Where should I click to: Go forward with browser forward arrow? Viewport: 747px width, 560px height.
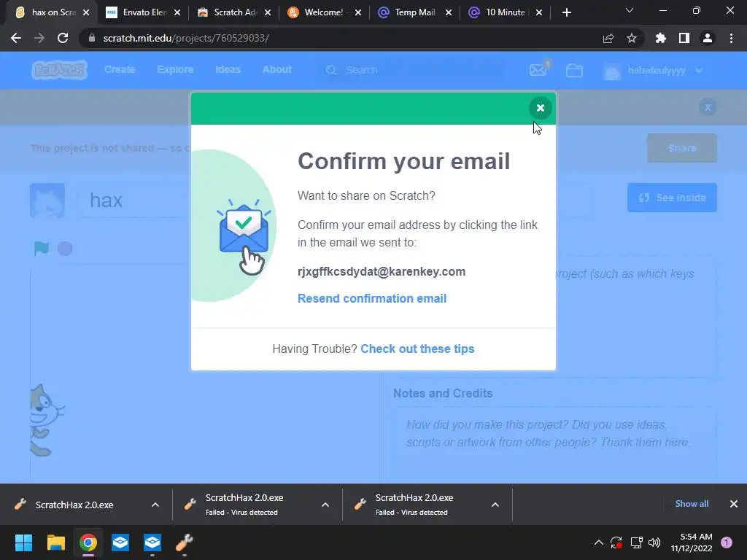coord(39,38)
